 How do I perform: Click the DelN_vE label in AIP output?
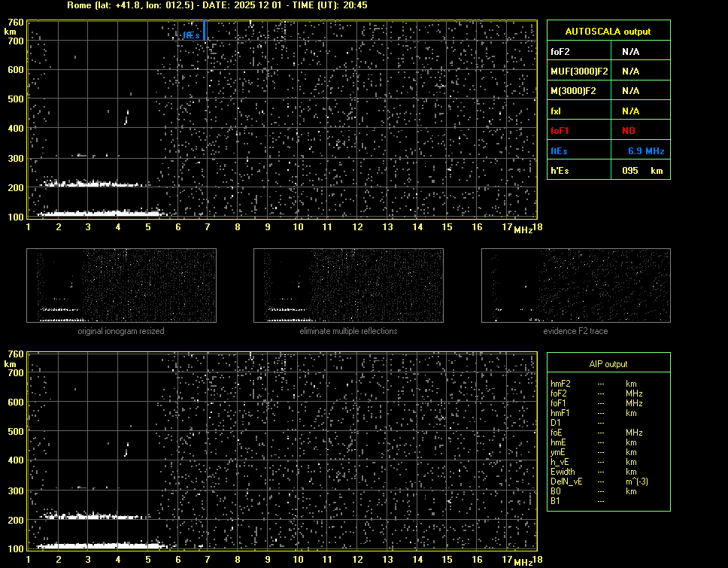pyautogui.click(x=568, y=481)
